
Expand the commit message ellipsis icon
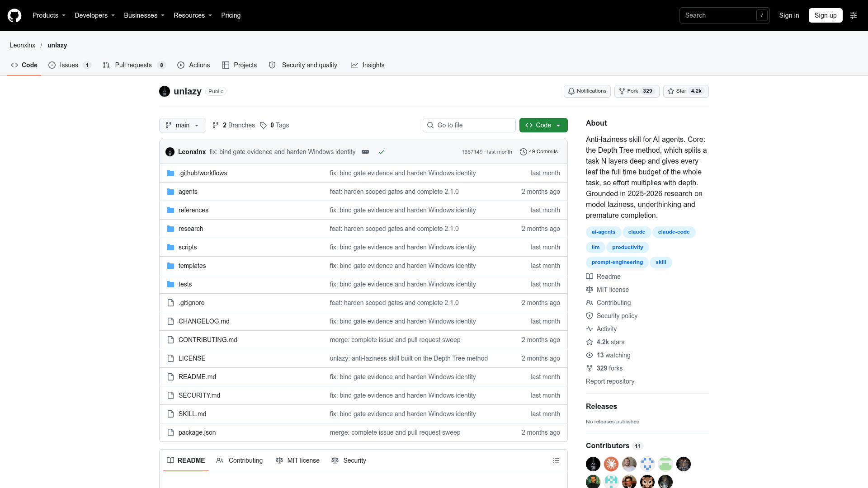[x=365, y=152]
